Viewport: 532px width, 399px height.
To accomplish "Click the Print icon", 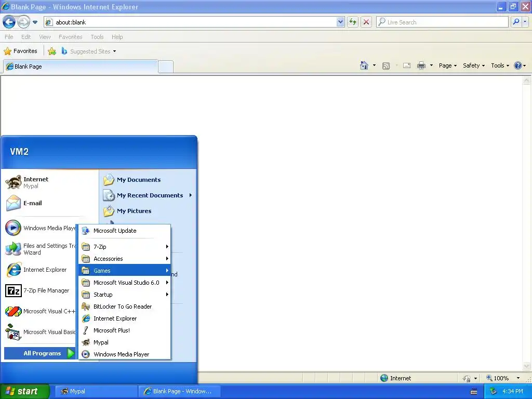I will [x=421, y=65].
